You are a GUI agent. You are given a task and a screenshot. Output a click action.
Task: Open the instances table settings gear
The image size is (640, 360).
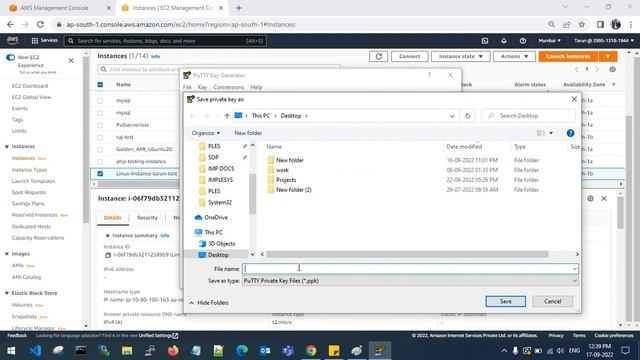(612, 69)
